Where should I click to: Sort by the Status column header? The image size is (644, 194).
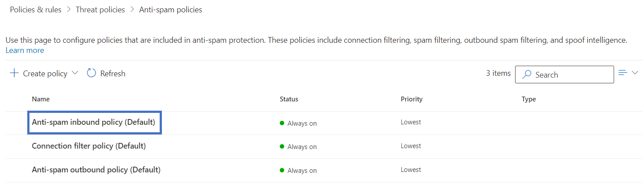[289, 99]
